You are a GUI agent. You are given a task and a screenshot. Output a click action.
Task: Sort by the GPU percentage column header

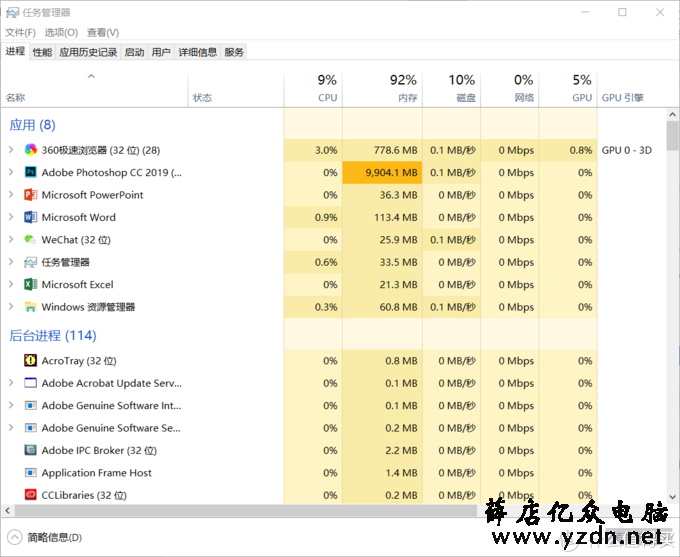point(568,89)
